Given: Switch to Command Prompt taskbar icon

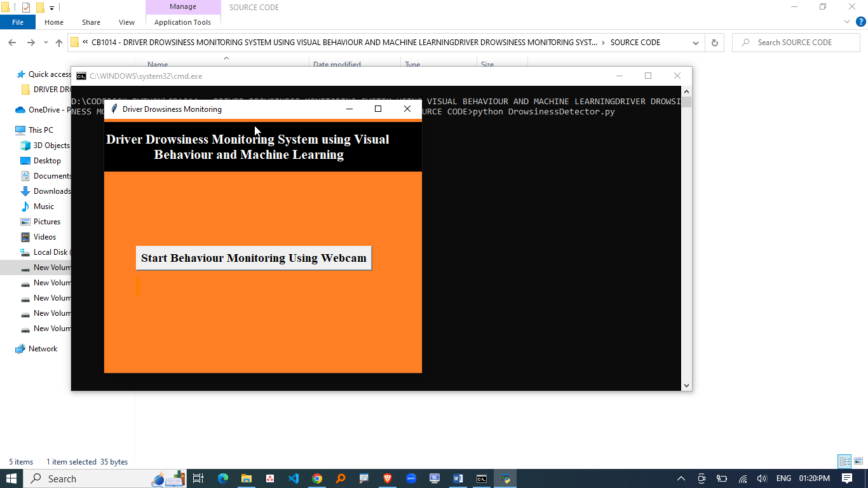Looking at the screenshot, I should click(x=482, y=478).
